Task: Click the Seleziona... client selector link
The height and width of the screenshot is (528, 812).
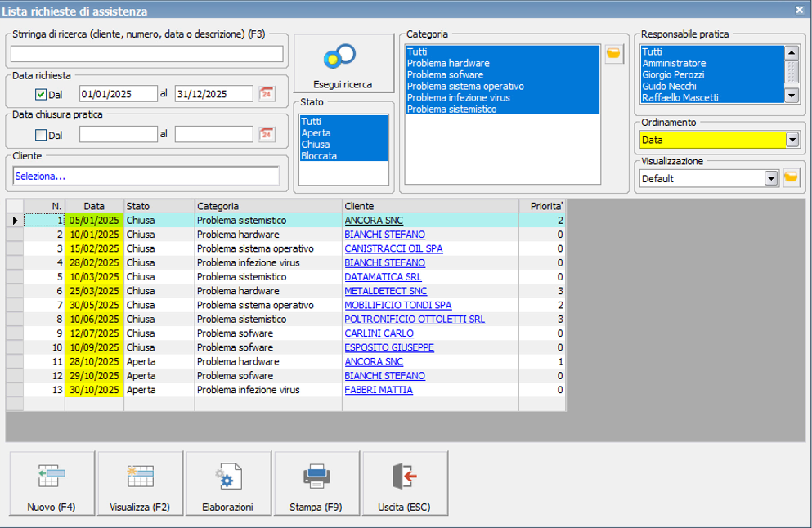Action: (x=40, y=176)
